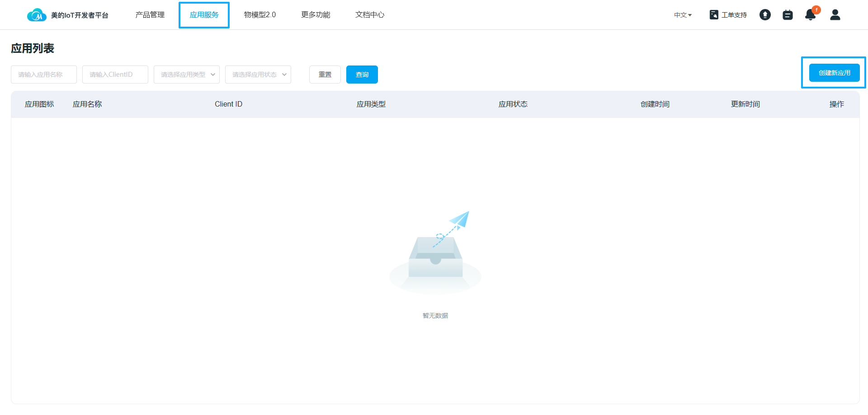Open the 工单支持 ticket support icon
This screenshot has height=415, width=868.
pyautogui.click(x=714, y=15)
